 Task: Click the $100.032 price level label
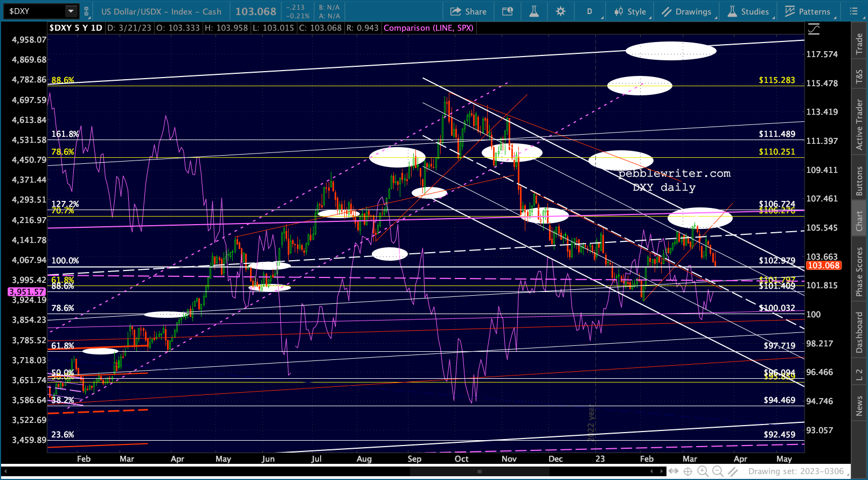(776, 308)
